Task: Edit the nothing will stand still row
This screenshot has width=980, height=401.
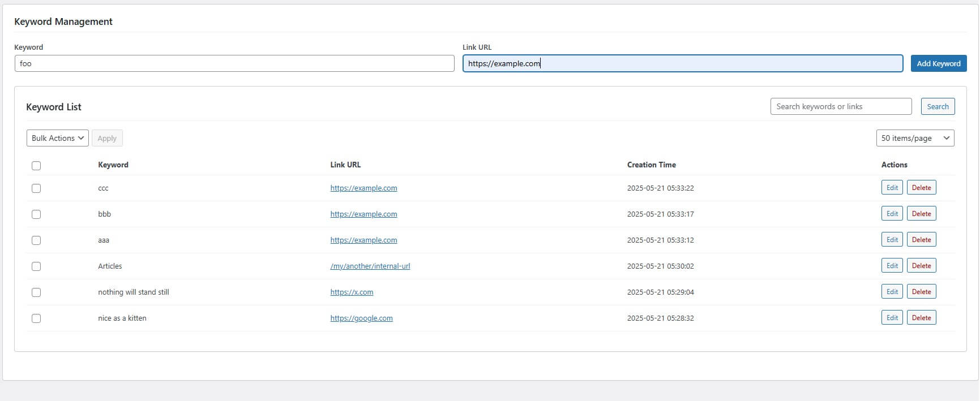Action: coord(892,292)
